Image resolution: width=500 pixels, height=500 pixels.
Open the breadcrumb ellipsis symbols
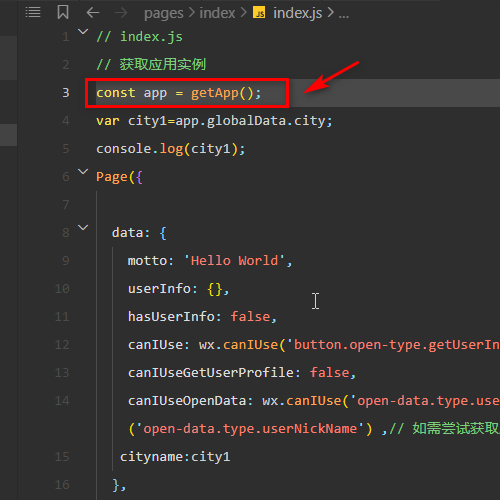344,15
